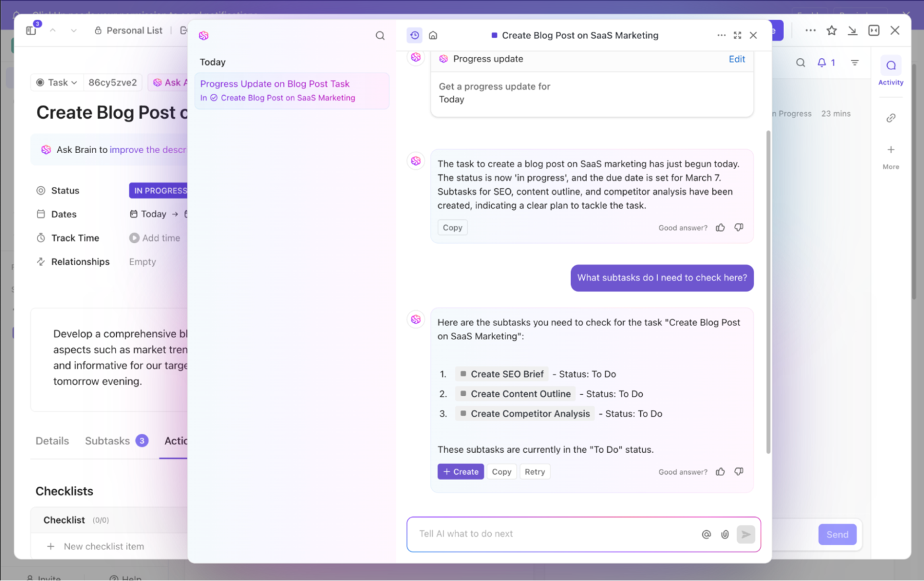
Task: Attach a file with the paperclip icon
Action: (725, 534)
